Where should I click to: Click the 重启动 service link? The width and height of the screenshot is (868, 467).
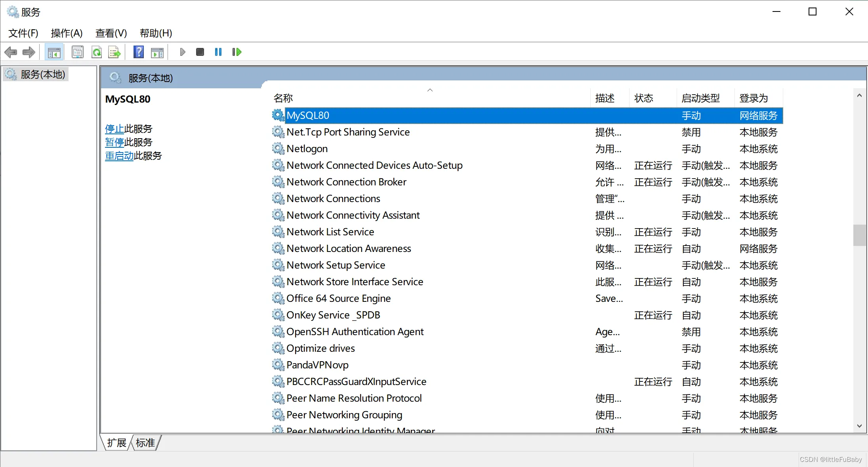[119, 156]
